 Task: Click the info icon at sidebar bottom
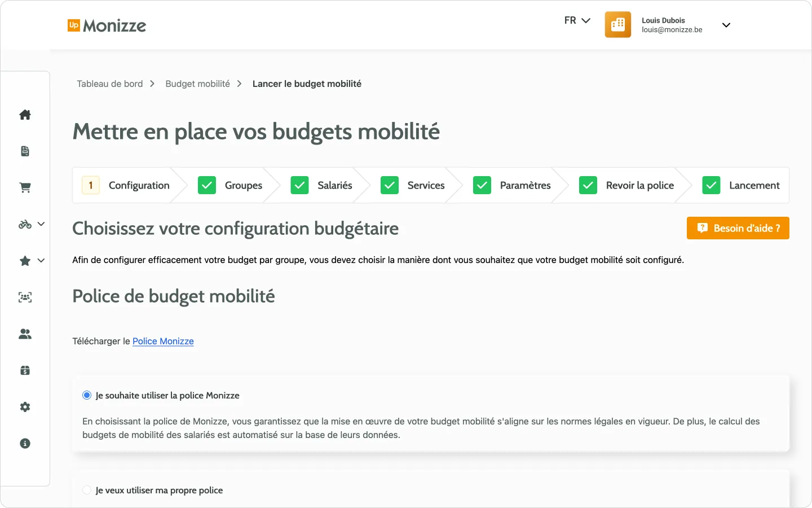click(x=25, y=443)
